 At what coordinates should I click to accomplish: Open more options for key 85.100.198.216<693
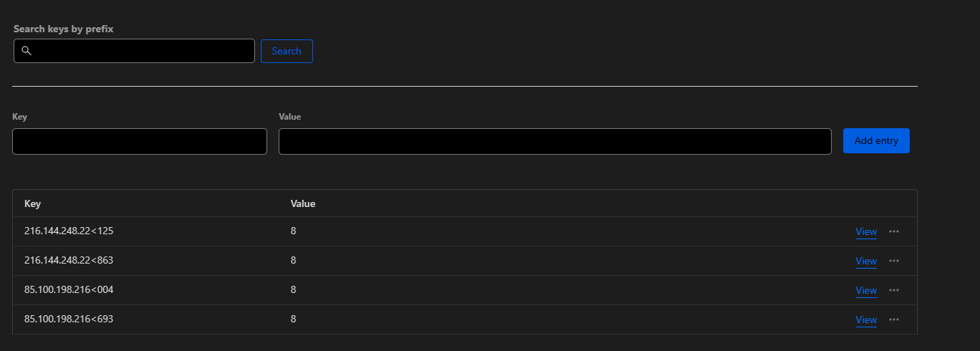pyautogui.click(x=894, y=319)
